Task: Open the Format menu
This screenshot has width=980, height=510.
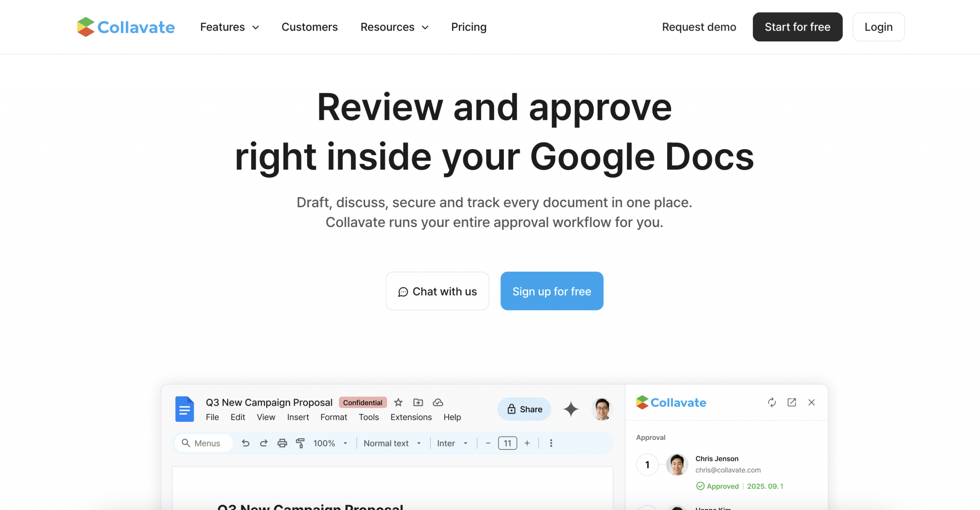Action: click(x=334, y=417)
